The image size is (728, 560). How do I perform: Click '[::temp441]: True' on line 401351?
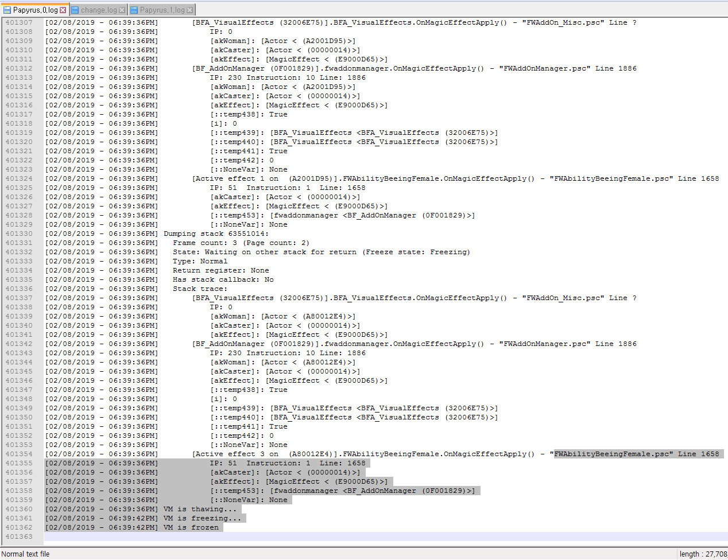[x=248, y=426]
